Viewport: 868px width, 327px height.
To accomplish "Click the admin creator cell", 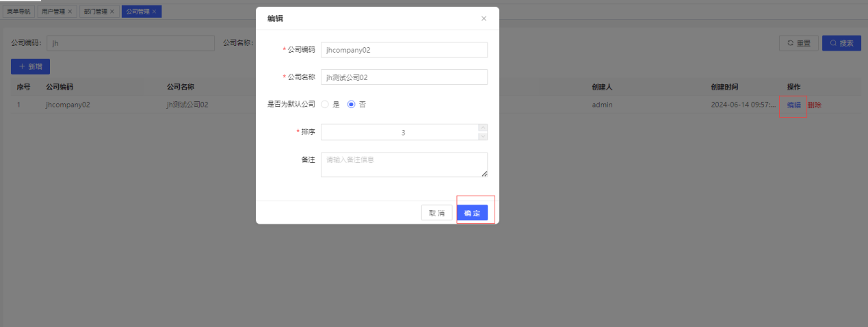I will tap(602, 105).
